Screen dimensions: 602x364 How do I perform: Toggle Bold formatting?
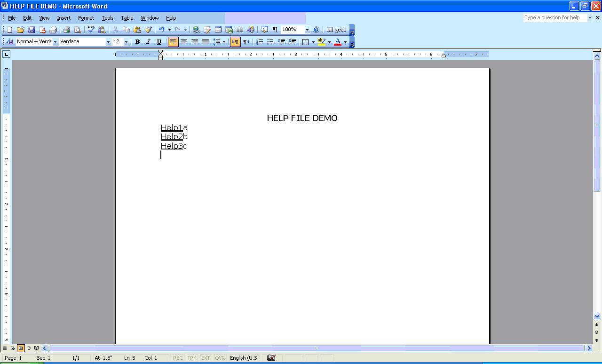[137, 42]
